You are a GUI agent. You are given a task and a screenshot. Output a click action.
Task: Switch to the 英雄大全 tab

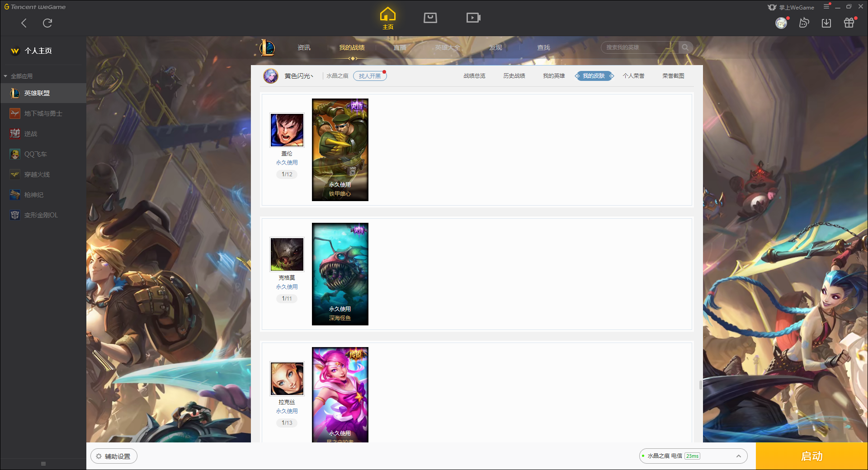[448, 47]
